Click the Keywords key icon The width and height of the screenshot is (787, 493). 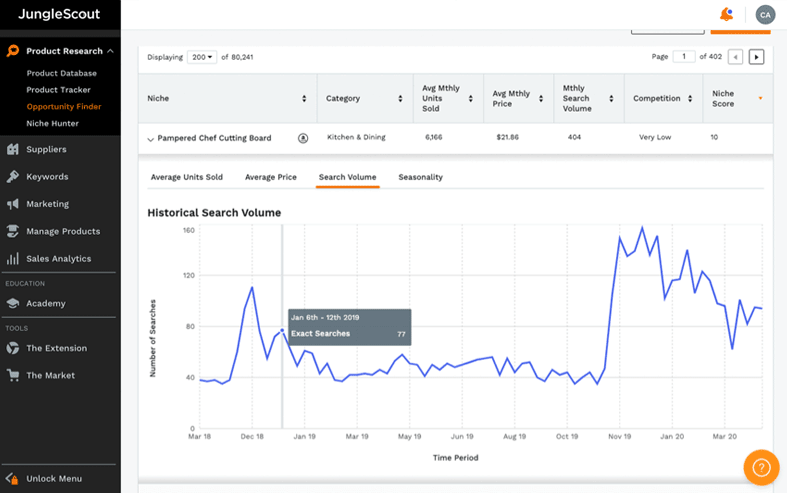[13, 177]
